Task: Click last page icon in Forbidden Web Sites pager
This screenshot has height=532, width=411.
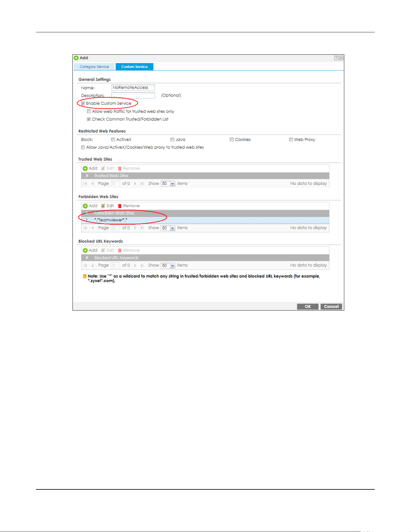Action: coord(142,228)
